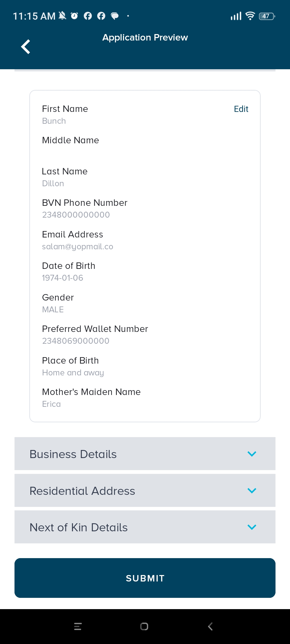Tap the Edit link for personal details
The height and width of the screenshot is (644, 290).
(241, 109)
